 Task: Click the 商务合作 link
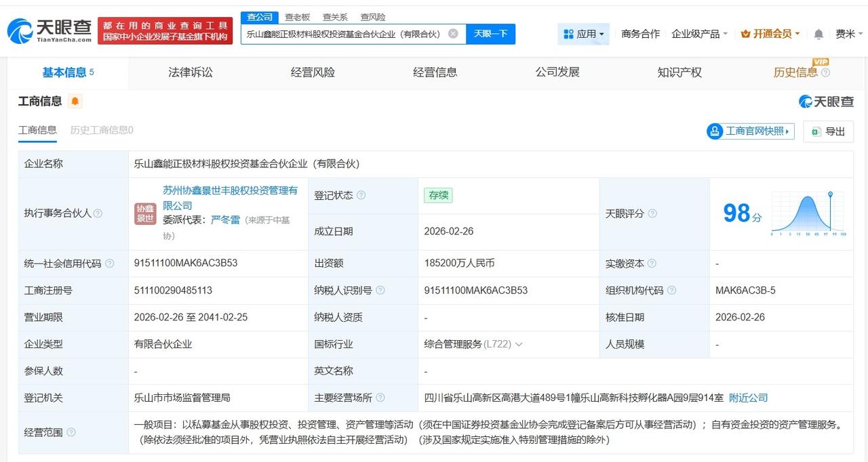[x=640, y=34]
